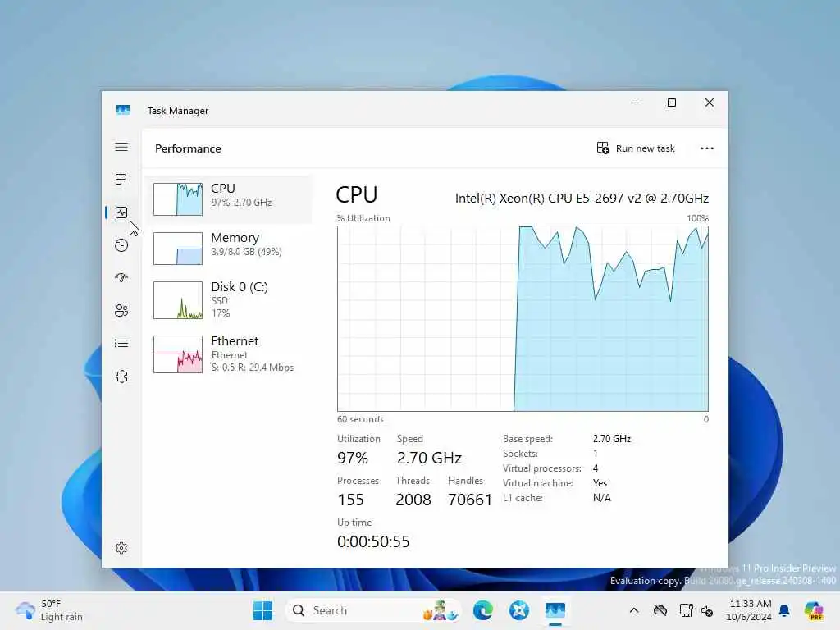This screenshot has height=630, width=840.
Task: Click the threads count 2008
Action: [x=413, y=500]
